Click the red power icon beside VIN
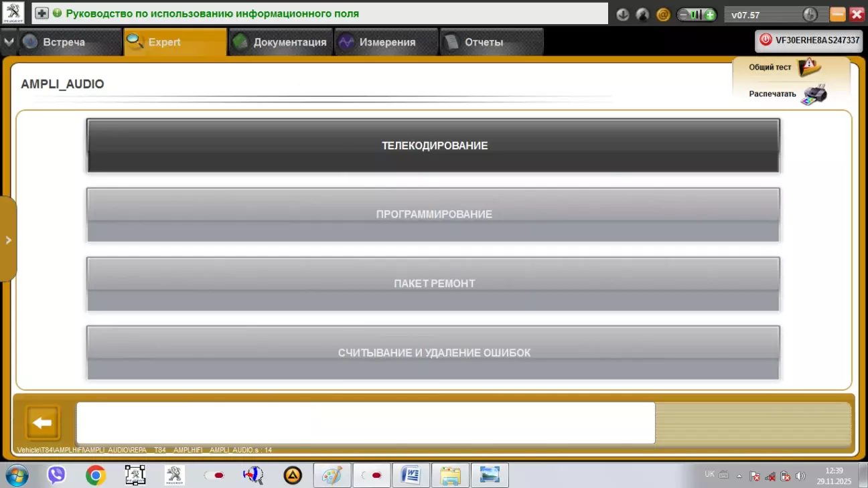 coord(766,40)
